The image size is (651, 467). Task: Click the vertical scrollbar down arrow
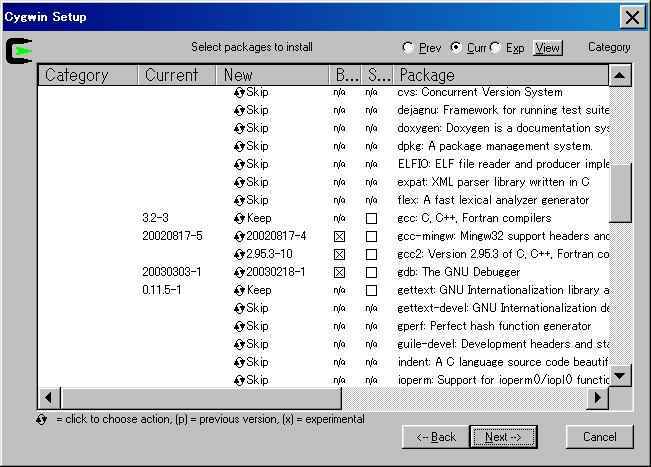[x=620, y=376]
